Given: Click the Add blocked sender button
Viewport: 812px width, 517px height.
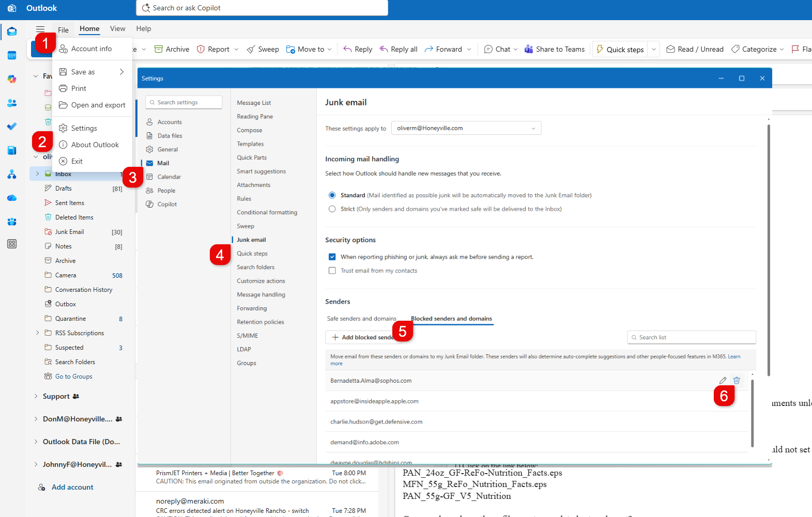Looking at the screenshot, I should [x=363, y=337].
